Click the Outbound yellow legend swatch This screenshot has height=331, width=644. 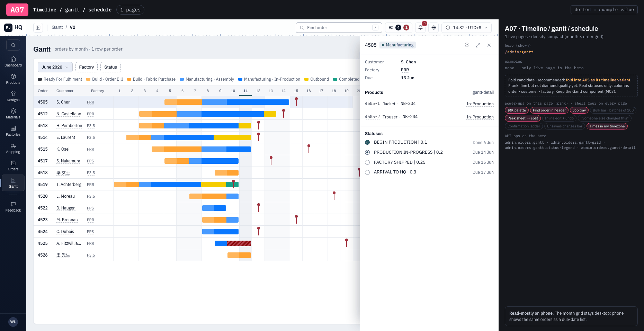(306, 79)
